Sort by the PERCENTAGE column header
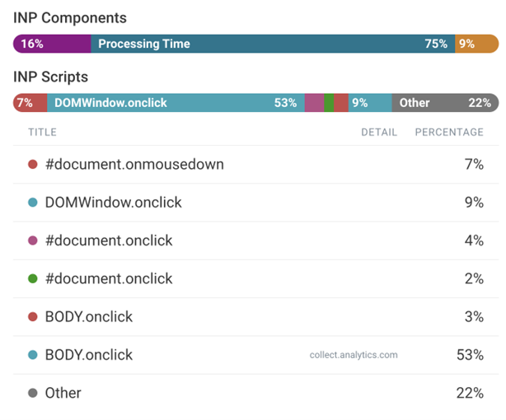The height and width of the screenshot is (420, 506). pos(449,132)
